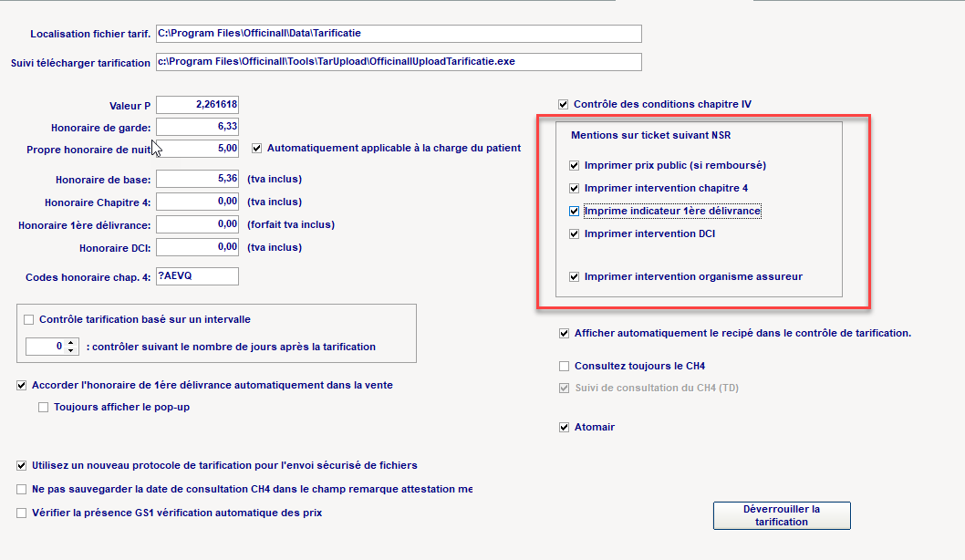Viewport: 965px width, 560px height.
Task: Uncheck Imprimer prix public (si remboursé)
Action: pos(574,166)
